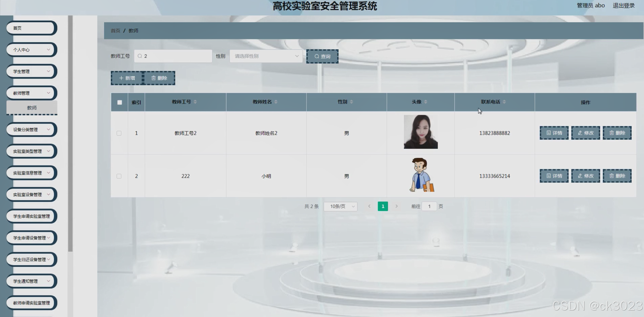Sort by 联系电话 column sort icon

click(x=504, y=102)
